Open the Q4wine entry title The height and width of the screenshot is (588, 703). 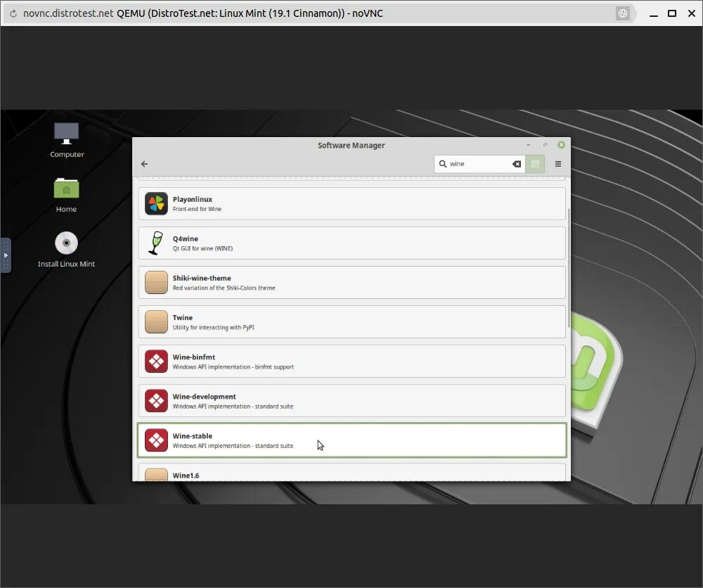coord(185,239)
